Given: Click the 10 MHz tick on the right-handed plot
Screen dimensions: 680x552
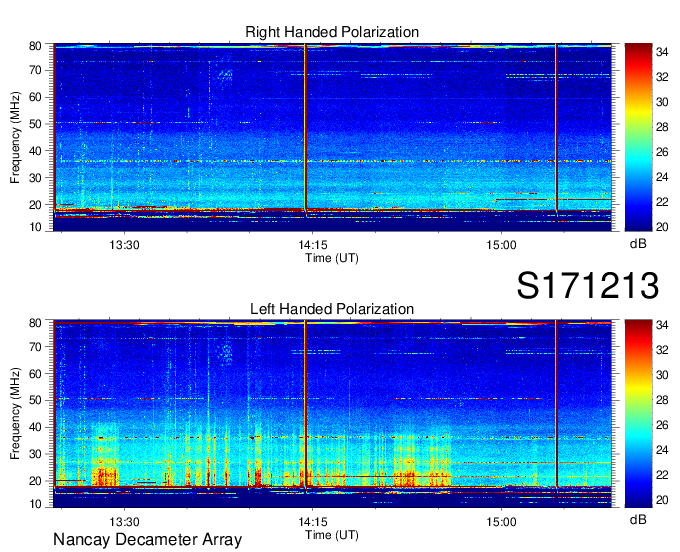Looking at the screenshot, I should coord(35,227).
